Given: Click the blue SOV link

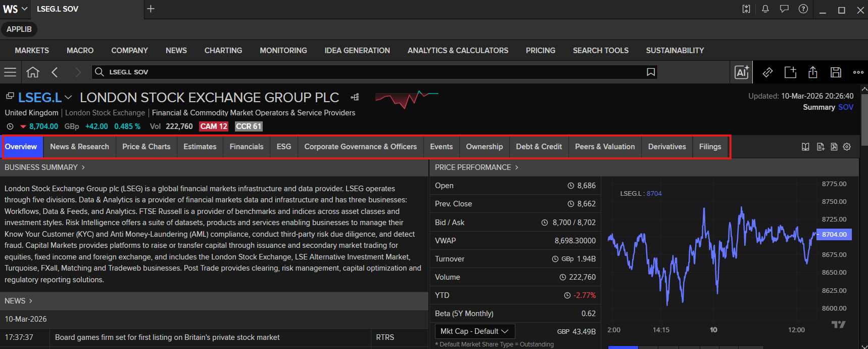Looking at the screenshot, I should tap(846, 107).
